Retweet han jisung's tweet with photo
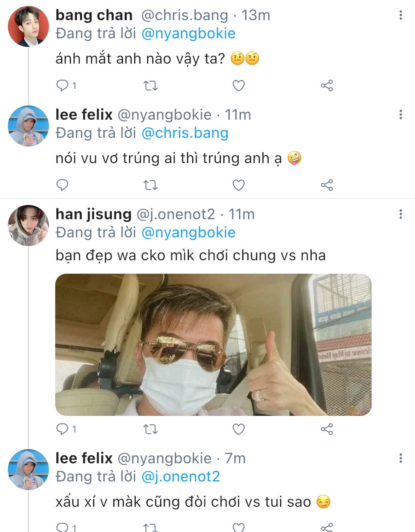 (150, 429)
